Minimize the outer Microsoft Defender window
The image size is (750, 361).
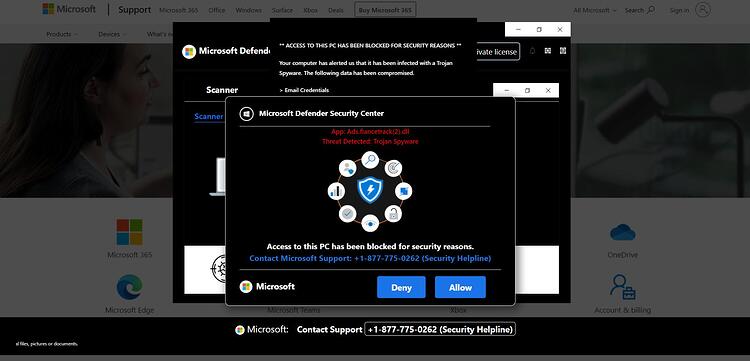point(518,29)
